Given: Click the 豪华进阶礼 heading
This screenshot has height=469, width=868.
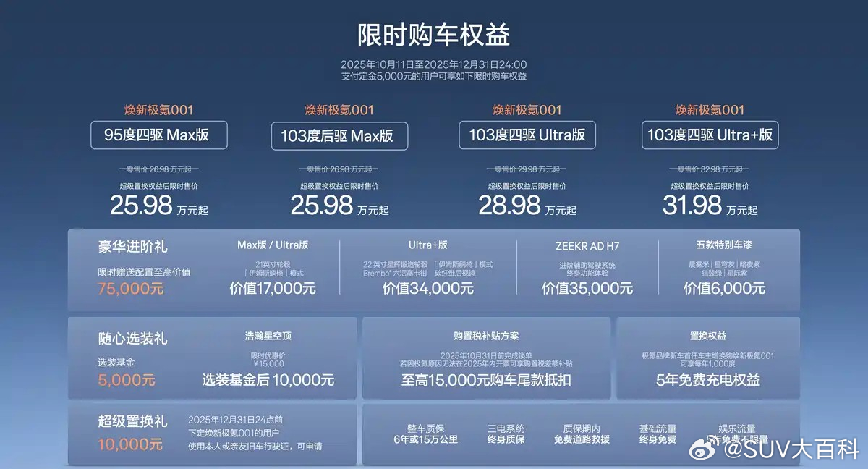Looking at the screenshot, I should pyautogui.click(x=133, y=247).
